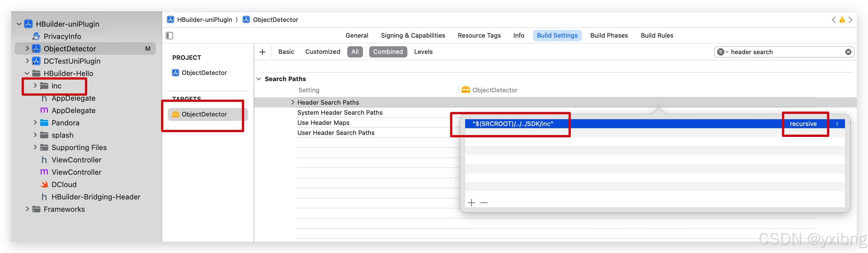Image resolution: width=868 pixels, height=253 pixels.
Task: Show Basic build settings
Action: click(286, 52)
